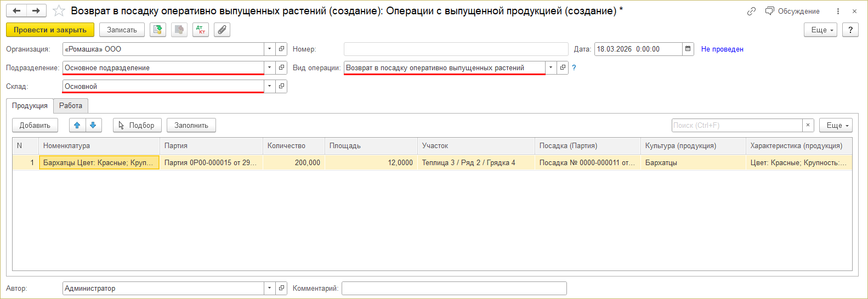Switch to the Работа tab

coord(71,105)
